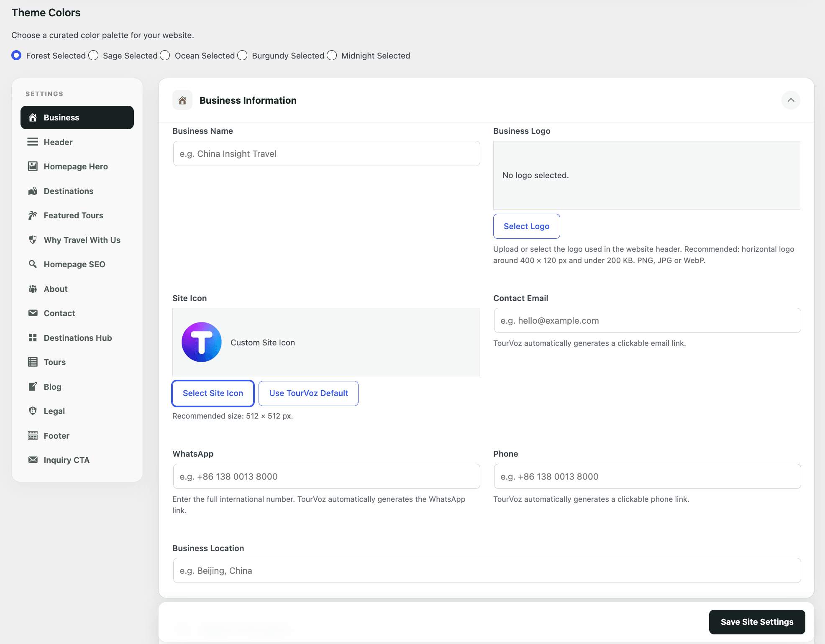Focus the Phone number field

[647, 476]
